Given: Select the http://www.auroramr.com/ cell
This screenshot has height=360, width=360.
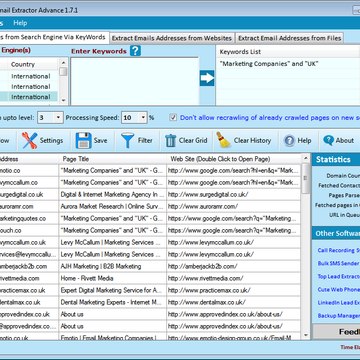Looking at the screenshot, I should (x=234, y=206).
